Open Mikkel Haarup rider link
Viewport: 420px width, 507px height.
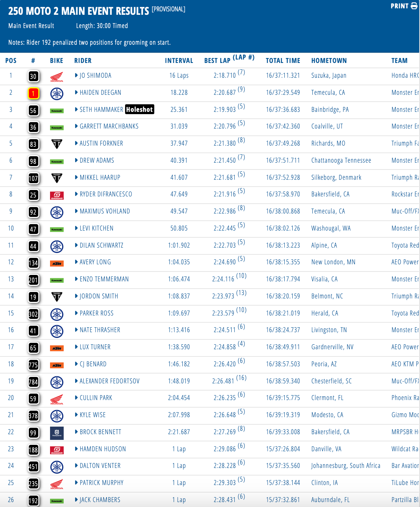click(100, 177)
